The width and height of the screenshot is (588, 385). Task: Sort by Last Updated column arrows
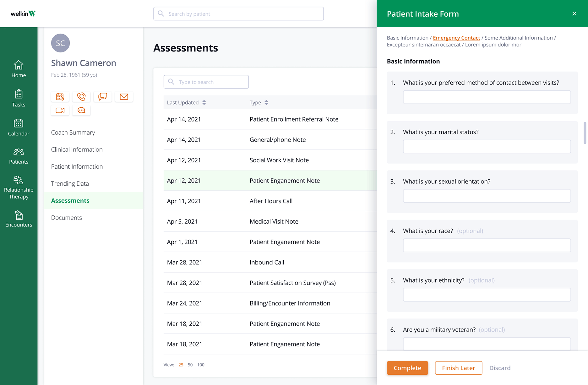(x=204, y=102)
